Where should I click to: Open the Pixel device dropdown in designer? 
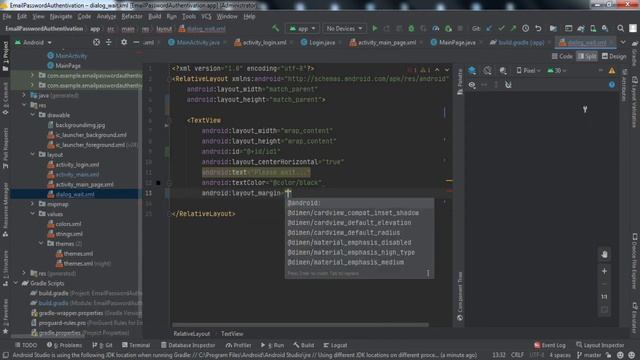529,71
